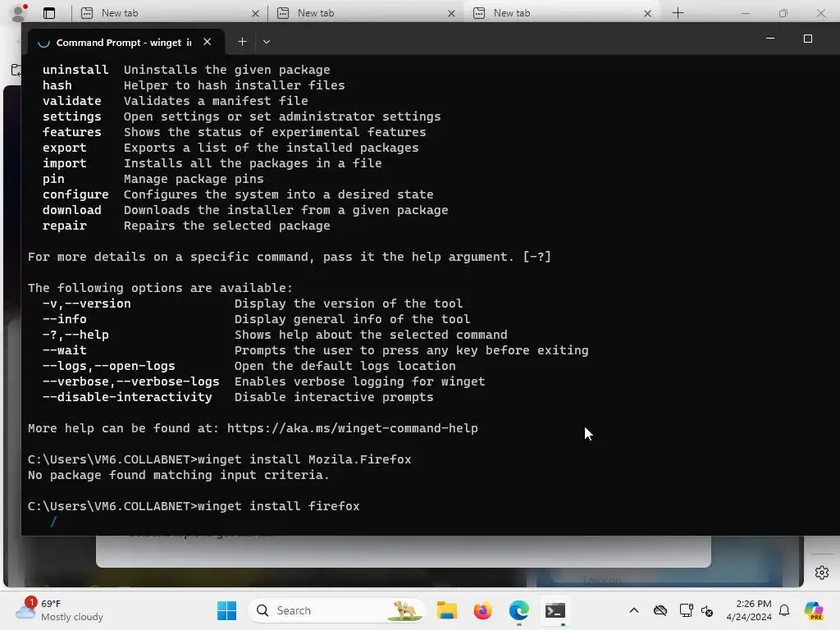Click the '-v,--version' option text
Image resolution: width=840 pixels, height=630 pixels.
[86, 304]
